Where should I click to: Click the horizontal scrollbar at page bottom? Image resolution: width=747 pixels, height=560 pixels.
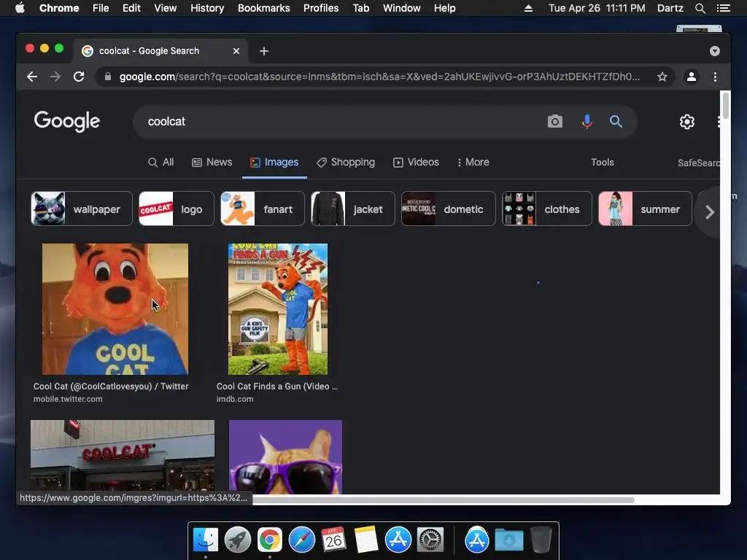pos(443,500)
